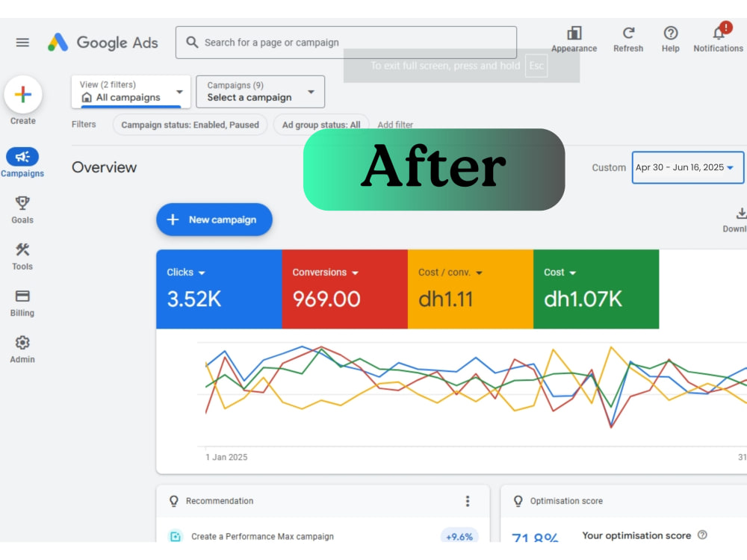Click the dh1.07K cost value
This screenshot has height=560, width=747.
point(583,299)
